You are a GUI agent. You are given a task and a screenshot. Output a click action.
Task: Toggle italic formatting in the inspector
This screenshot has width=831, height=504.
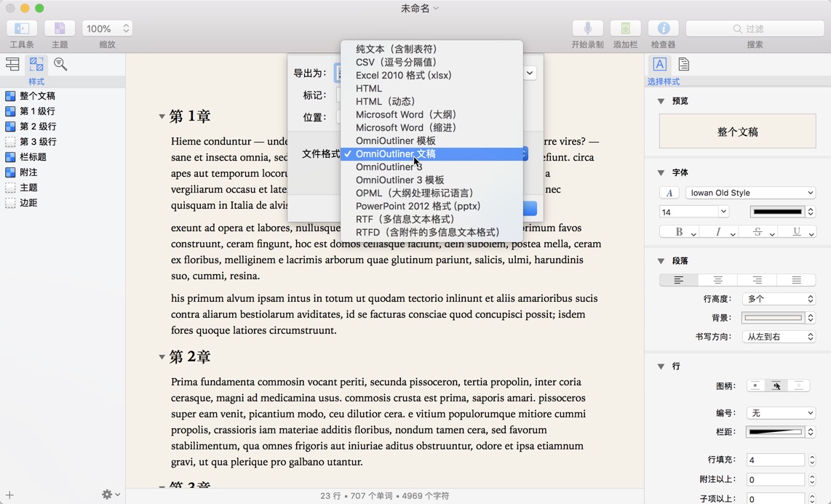pyautogui.click(x=718, y=231)
